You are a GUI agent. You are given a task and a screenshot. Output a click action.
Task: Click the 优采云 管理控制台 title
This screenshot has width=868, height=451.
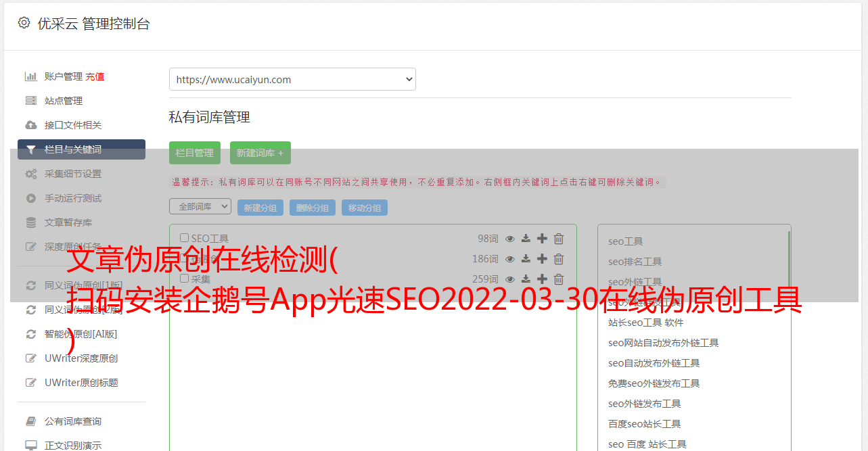point(93,24)
